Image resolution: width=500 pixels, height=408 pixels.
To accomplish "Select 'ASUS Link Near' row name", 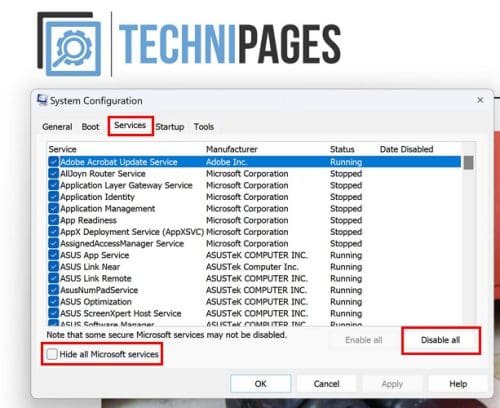I will pyautogui.click(x=90, y=267).
